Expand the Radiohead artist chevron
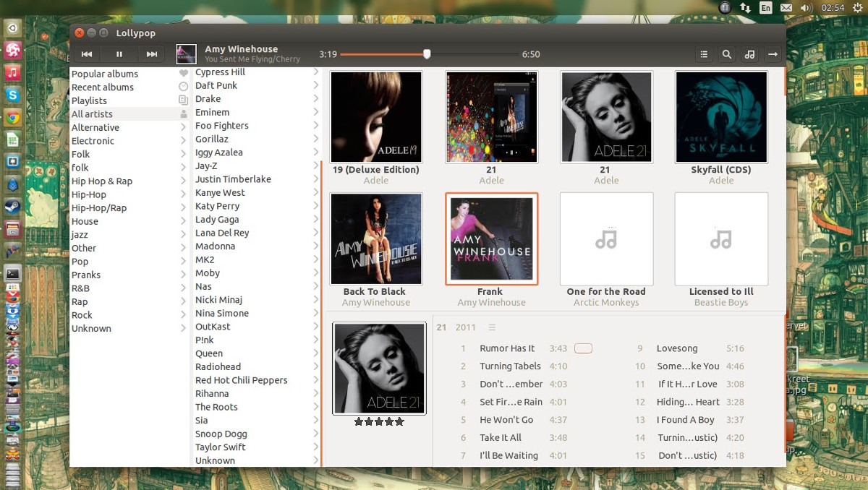Image resolution: width=868 pixels, height=490 pixels. tap(315, 367)
